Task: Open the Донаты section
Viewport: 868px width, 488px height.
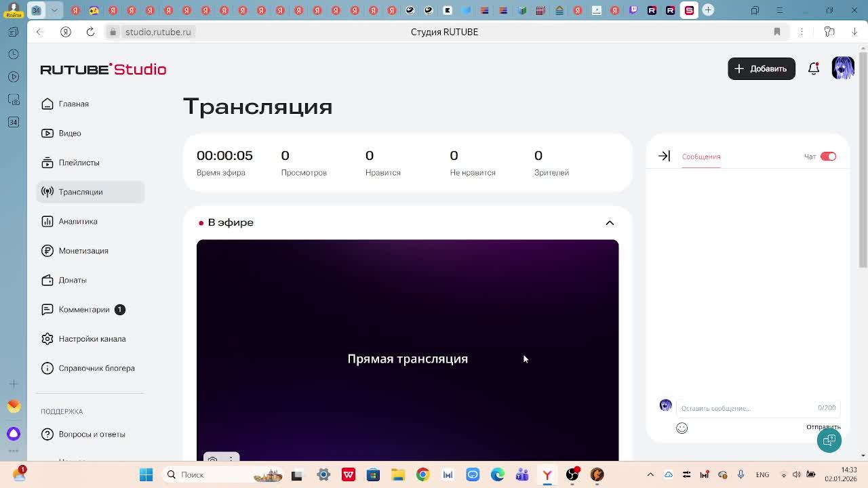Action: 64,280
